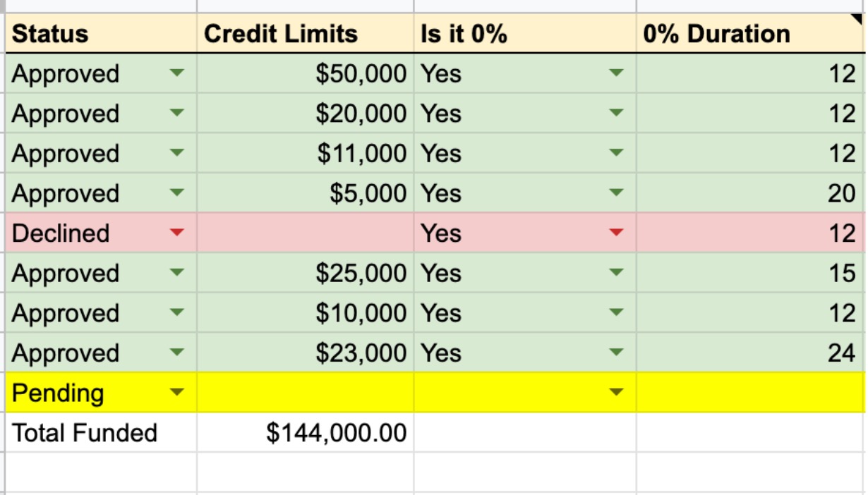This screenshot has width=868, height=495.
Task: Click the duration cell showing 15
Action: point(749,273)
